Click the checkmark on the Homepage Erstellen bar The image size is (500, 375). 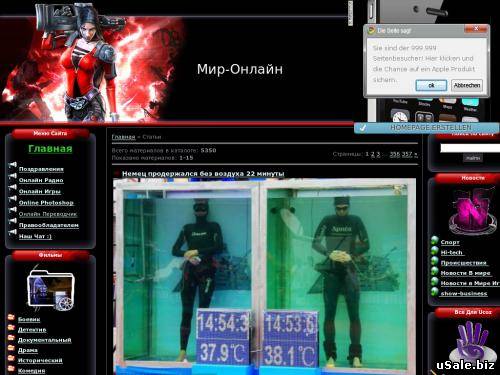(x=363, y=127)
